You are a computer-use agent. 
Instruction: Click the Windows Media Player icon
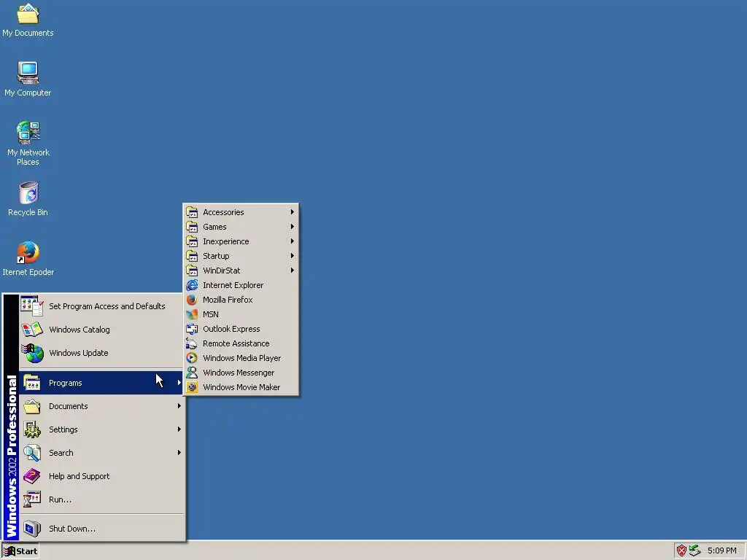(192, 358)
